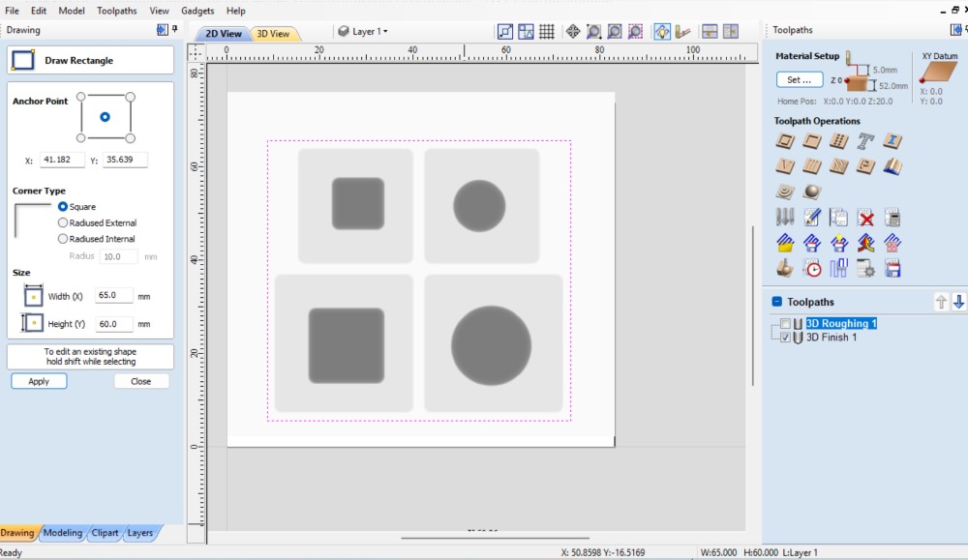Select the V-Carve toolpath icon
Image resolution: width=968 pixels, height=560 pixels.
(x=785, y=166)
